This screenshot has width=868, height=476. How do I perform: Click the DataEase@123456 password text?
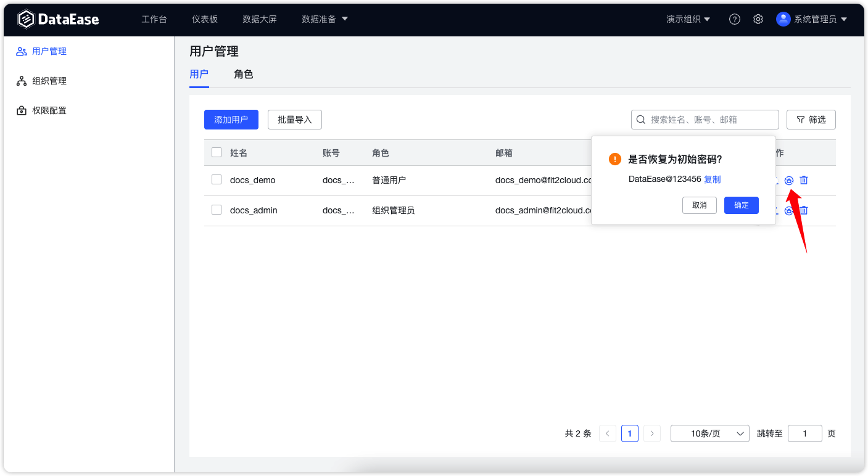pyautogui.click(x=665, y=179)
